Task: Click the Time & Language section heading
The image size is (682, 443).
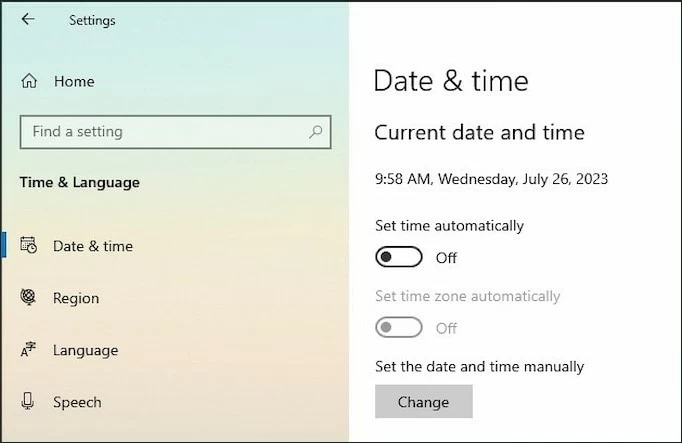Action: (80, 182)
